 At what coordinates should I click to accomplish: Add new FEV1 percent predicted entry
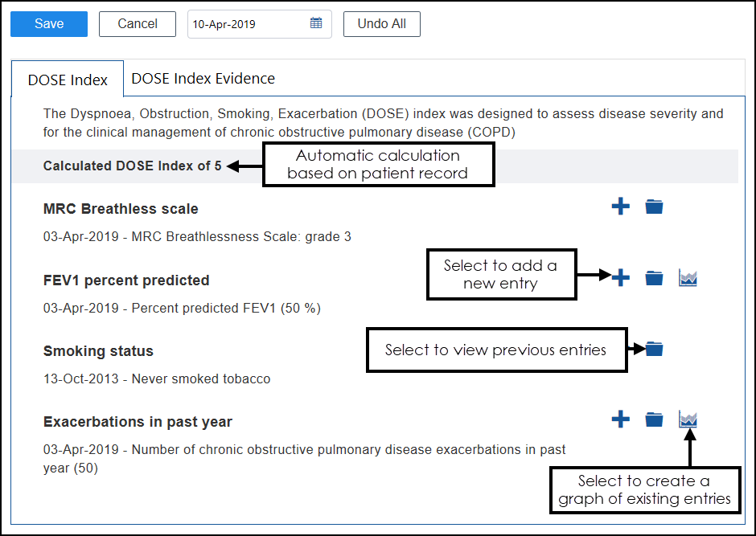(620, 278)
